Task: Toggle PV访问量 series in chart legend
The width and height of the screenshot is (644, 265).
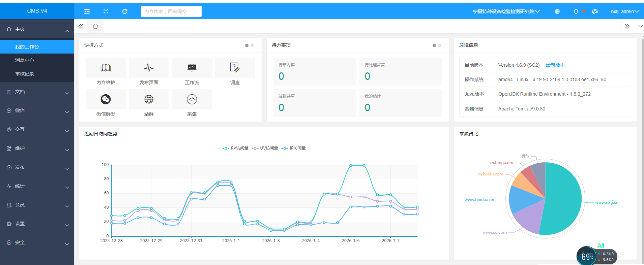Action: pos(235,148)
